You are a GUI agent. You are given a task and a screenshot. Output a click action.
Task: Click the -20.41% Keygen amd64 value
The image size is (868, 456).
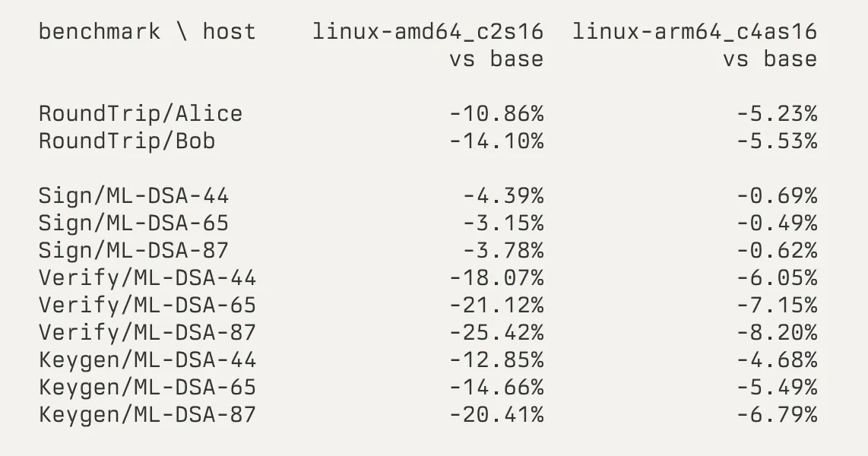(x=496, y=414)
